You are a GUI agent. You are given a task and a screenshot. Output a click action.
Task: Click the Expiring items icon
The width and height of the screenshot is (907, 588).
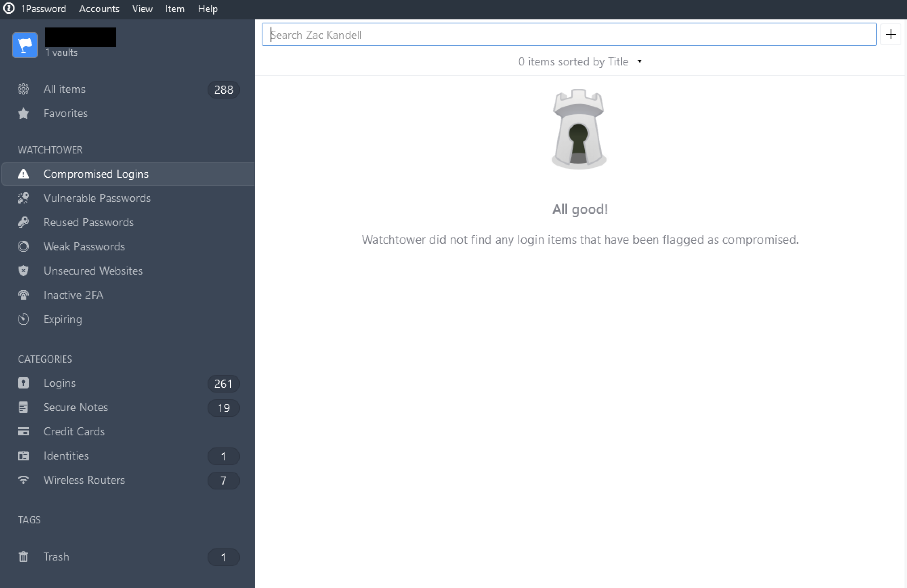[x=24, y=319]
